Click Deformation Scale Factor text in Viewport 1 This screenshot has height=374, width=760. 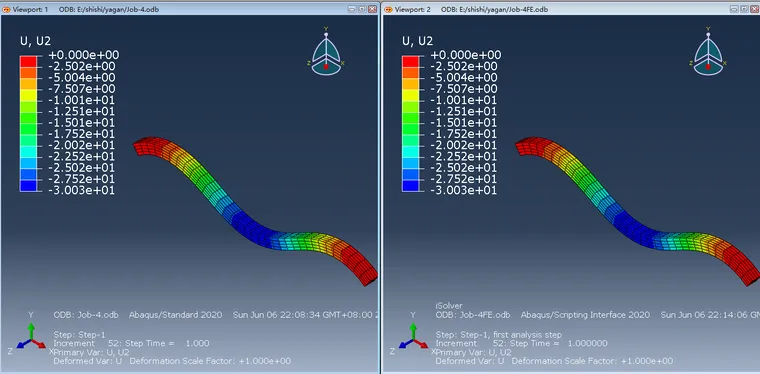point(210,361)
